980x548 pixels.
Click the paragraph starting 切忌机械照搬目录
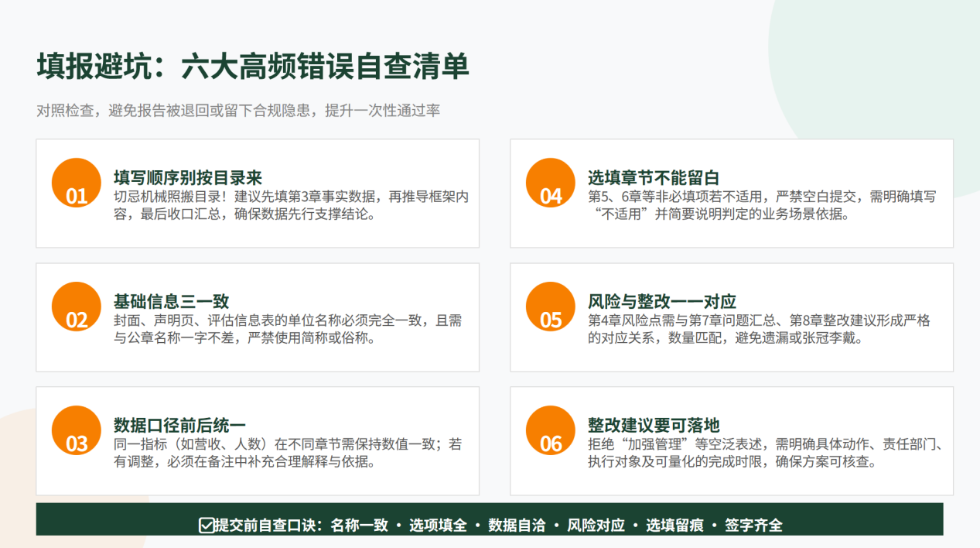(292, 205)
